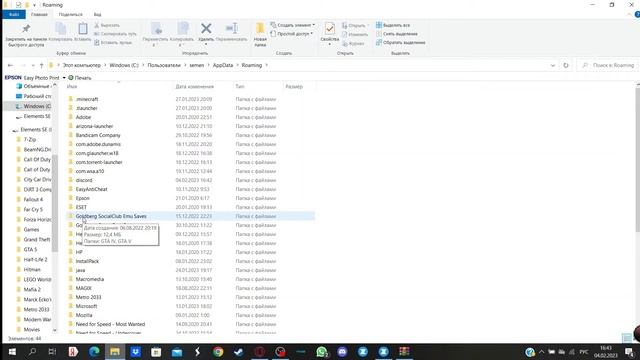This screenshot has width=640, height=360.
Task: Open Windows (C:) in navigation pane
Action: pyautogui.click(x=37, y=106)
